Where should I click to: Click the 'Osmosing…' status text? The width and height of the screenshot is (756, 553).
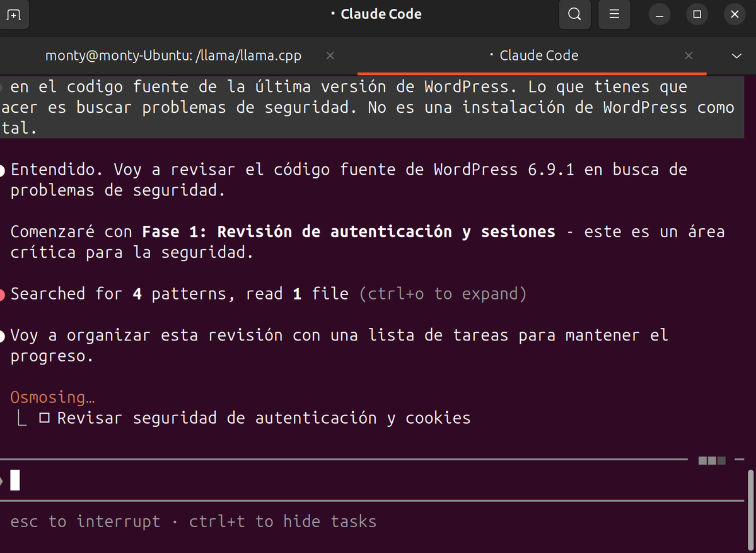[52, 397]
